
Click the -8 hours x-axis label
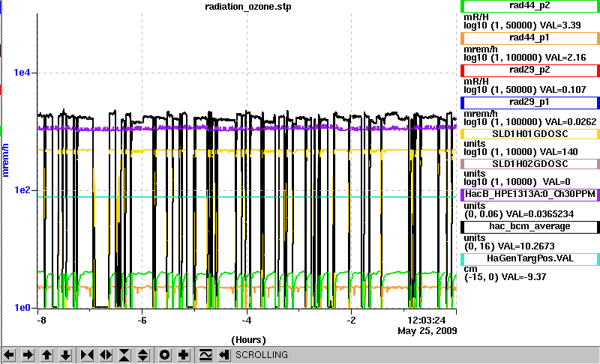pos(41,320)
